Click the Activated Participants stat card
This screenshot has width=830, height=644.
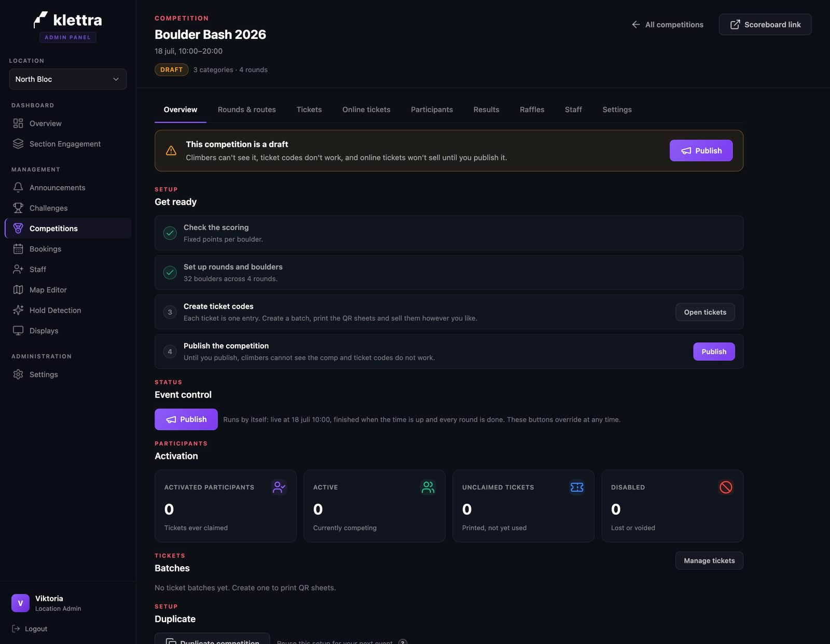pyautogui.click(x=226, y=506)
